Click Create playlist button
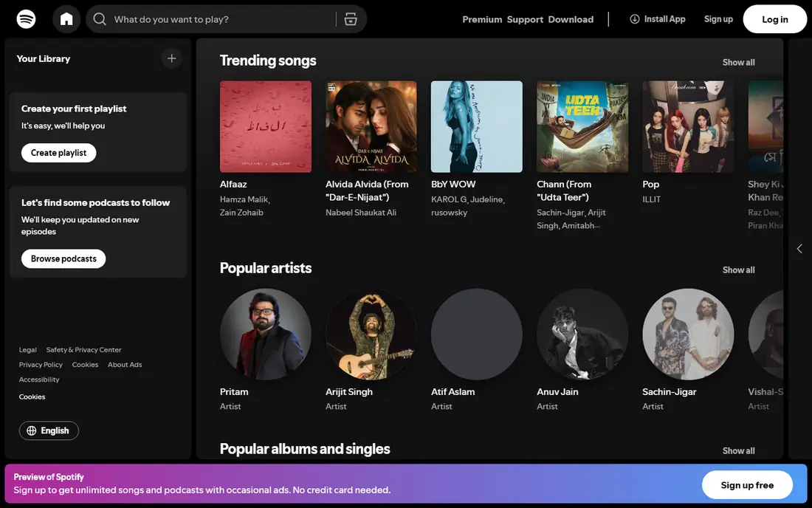The width and height of the screenshot is (812, 508). pyautogui.click(x=58, y=153)
